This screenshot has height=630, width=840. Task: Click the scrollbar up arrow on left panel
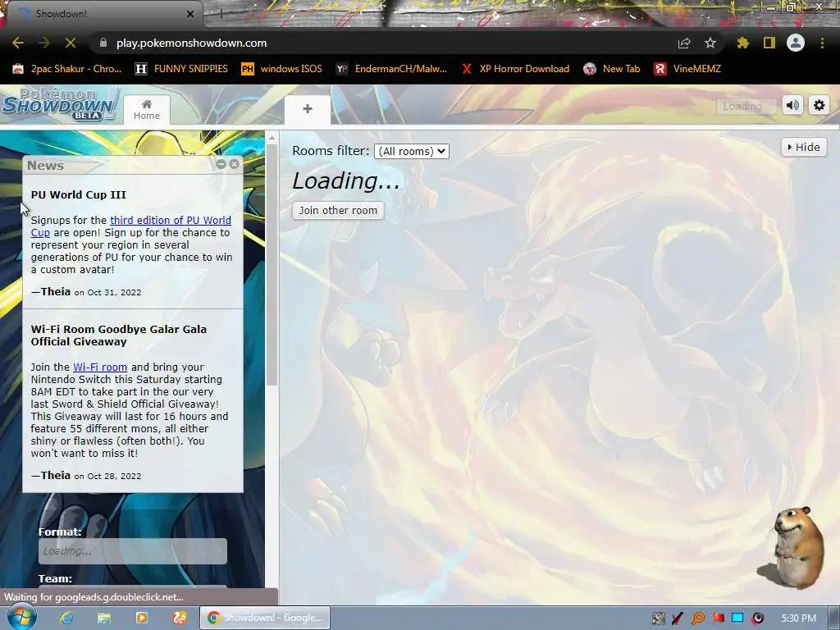[x=272, y=138]
